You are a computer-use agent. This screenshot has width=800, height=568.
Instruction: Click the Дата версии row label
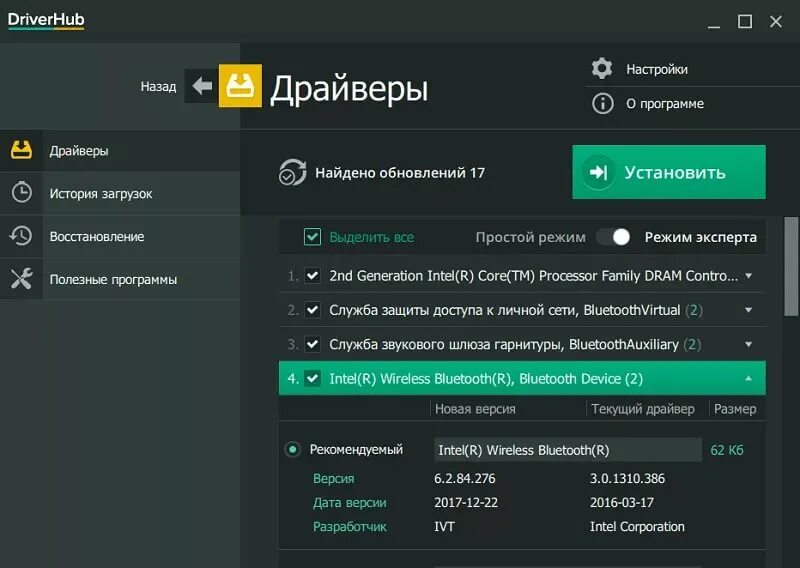[x=349, y=503]
